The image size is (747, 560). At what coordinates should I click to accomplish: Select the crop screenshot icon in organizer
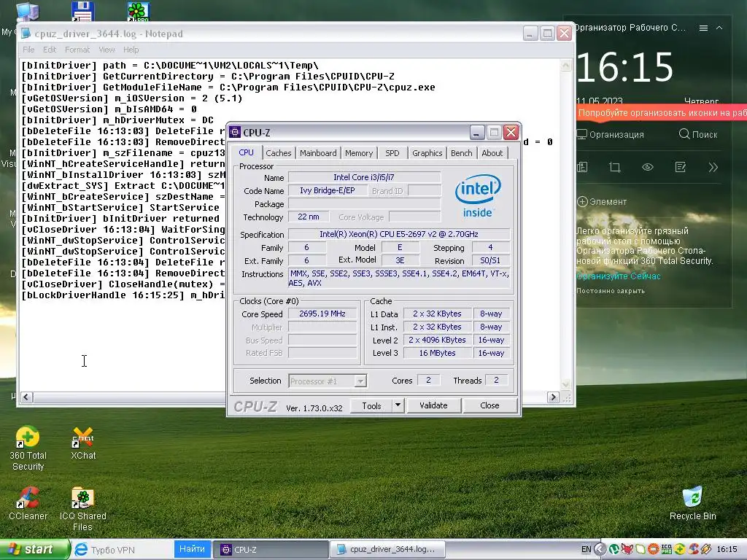pyautogui.click(x=614, y=167)
